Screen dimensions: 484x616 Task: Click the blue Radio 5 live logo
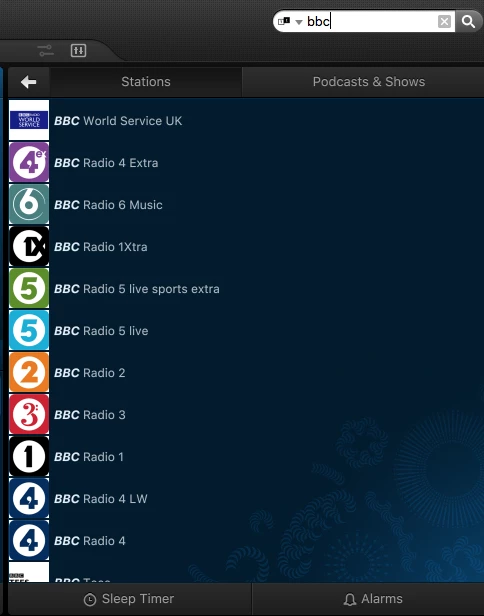(x=29, y=330)
